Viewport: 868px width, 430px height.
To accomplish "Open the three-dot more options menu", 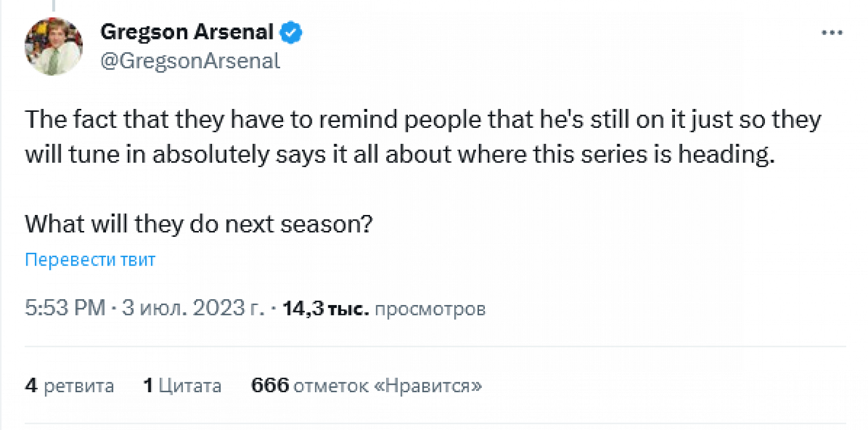I will click(x=831, y=33).
